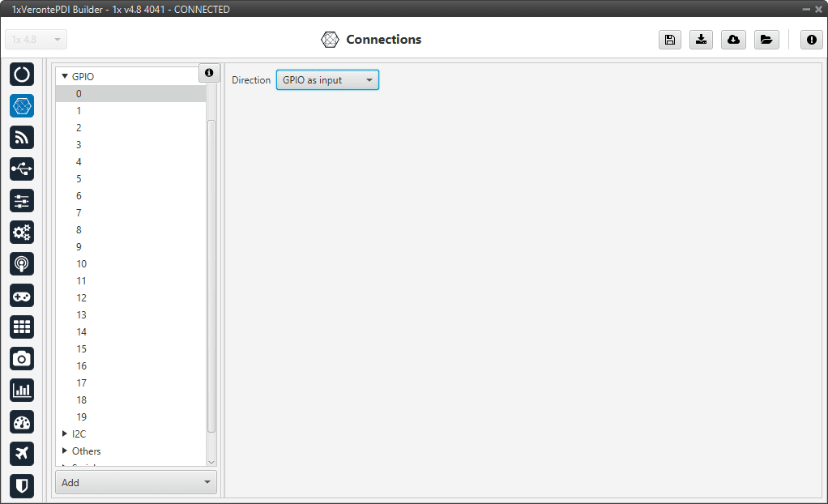Click the cloud download icon
The height and width of the screenshot is (504, 828).
pyautogui.click(x=733, y=40)
